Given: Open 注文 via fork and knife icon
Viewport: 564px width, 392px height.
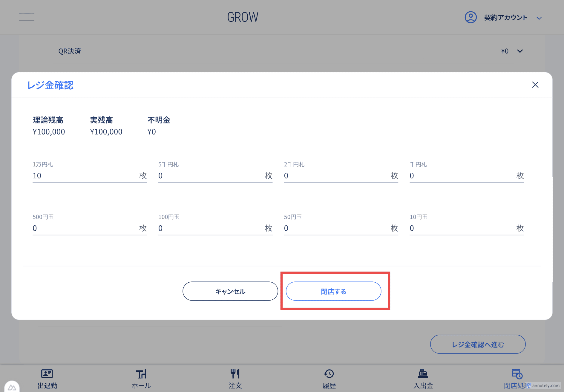Looking at the screenshot, I should click(x=235, y=374).
